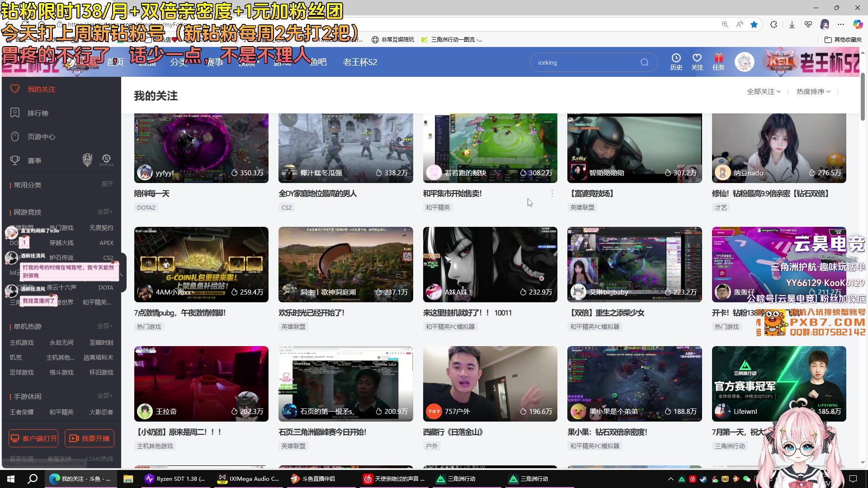Open the 热度排序 sort dropdown
The width and height of the screenshot is (868, 488).
(x=813, y=91)
